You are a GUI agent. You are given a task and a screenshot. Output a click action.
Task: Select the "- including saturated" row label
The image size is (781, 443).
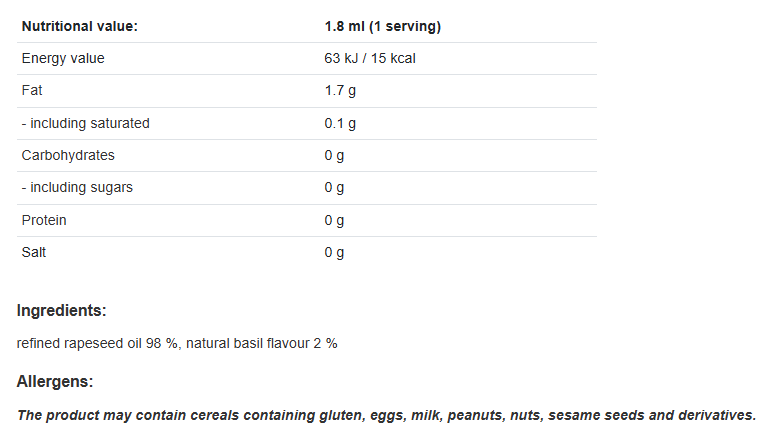tap(86, 123)
